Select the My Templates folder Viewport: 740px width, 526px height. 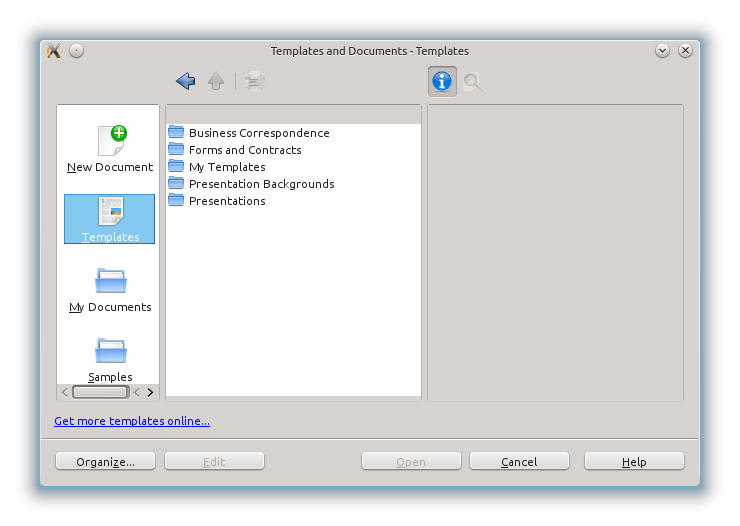tap(226, 167)
